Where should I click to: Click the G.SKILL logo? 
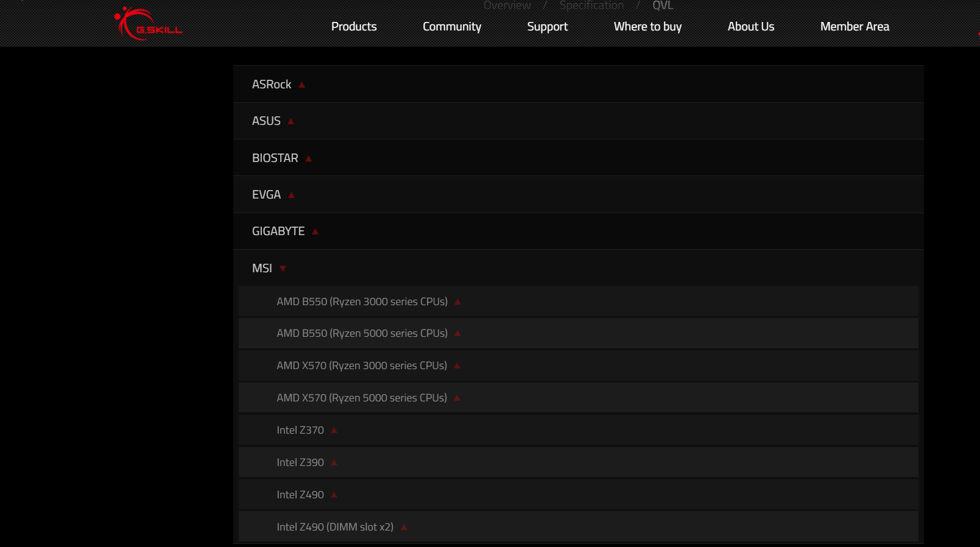click(148, 24)
